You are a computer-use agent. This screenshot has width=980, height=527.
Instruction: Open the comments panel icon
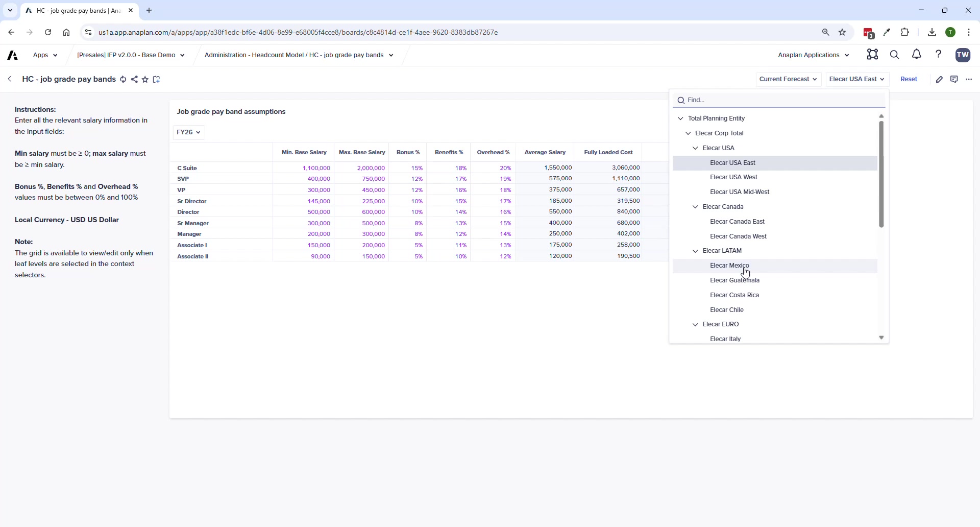954,79
